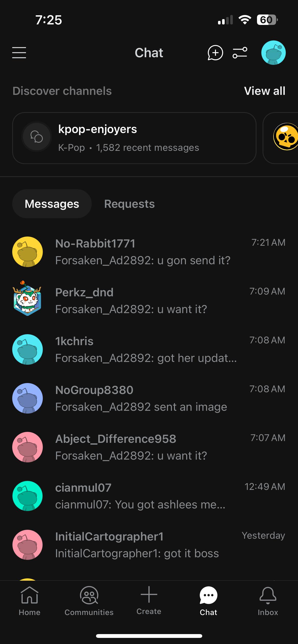Go to Home in bottom navigation

click(x=30, y=601)
